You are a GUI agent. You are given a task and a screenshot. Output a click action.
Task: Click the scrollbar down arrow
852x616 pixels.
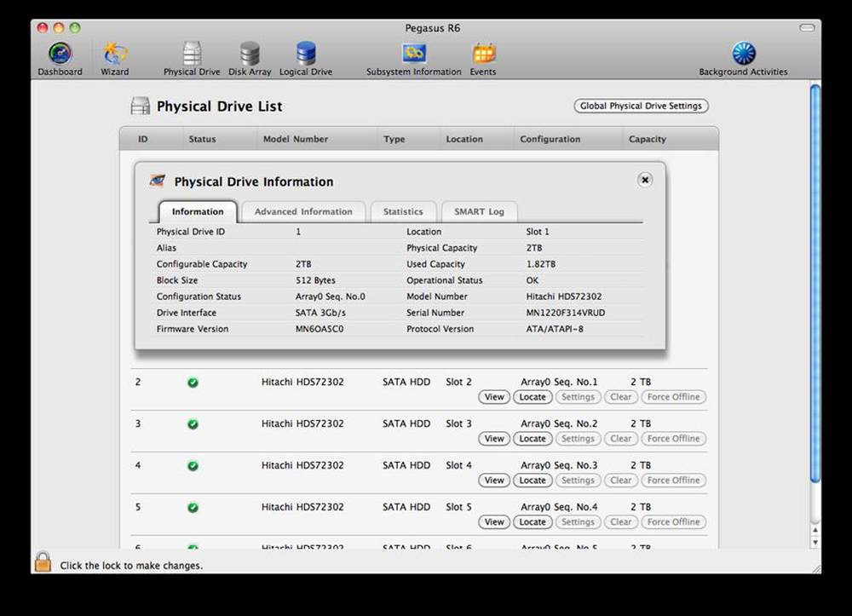815,542
